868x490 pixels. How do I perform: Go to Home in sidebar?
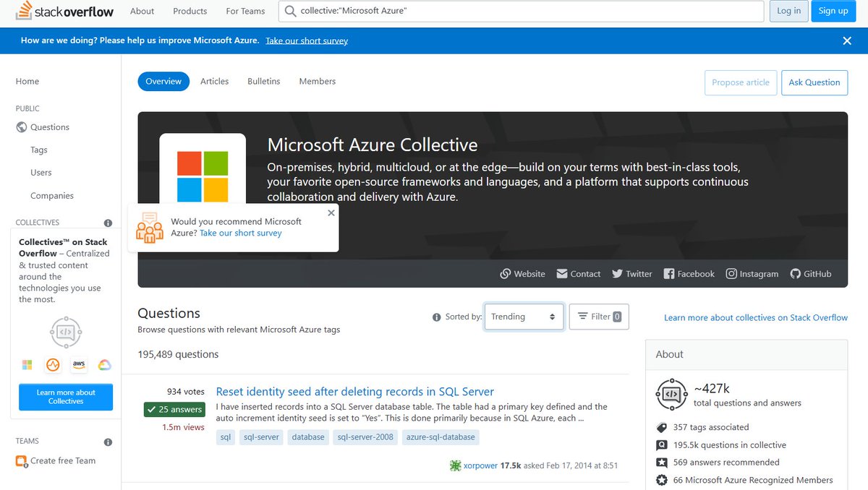click(x=27, y=82)
